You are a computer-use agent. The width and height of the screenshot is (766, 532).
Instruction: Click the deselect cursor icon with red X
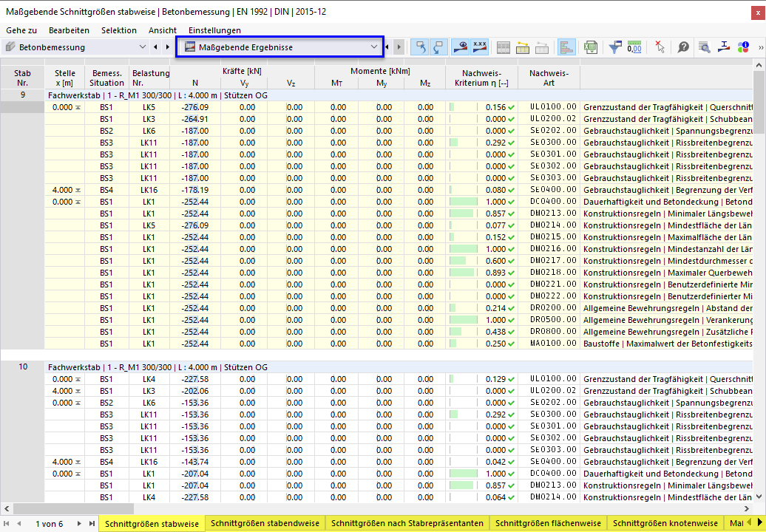660,47
